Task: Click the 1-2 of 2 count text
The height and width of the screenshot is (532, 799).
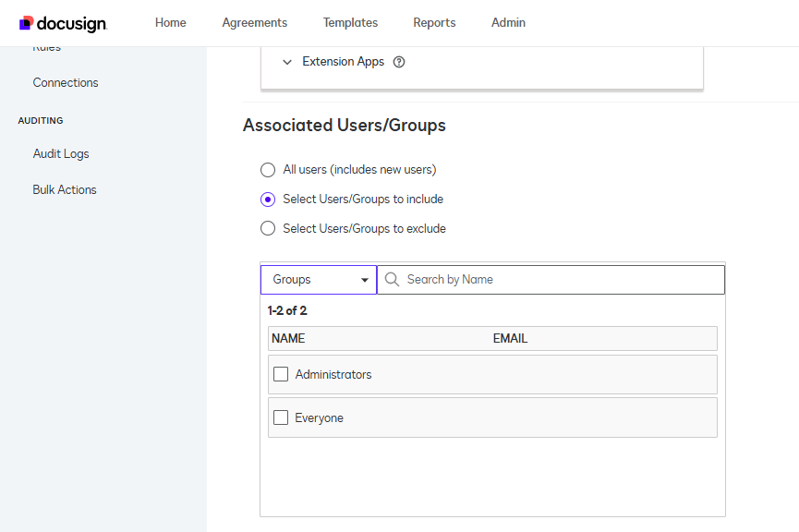Action: click(287, 311)
